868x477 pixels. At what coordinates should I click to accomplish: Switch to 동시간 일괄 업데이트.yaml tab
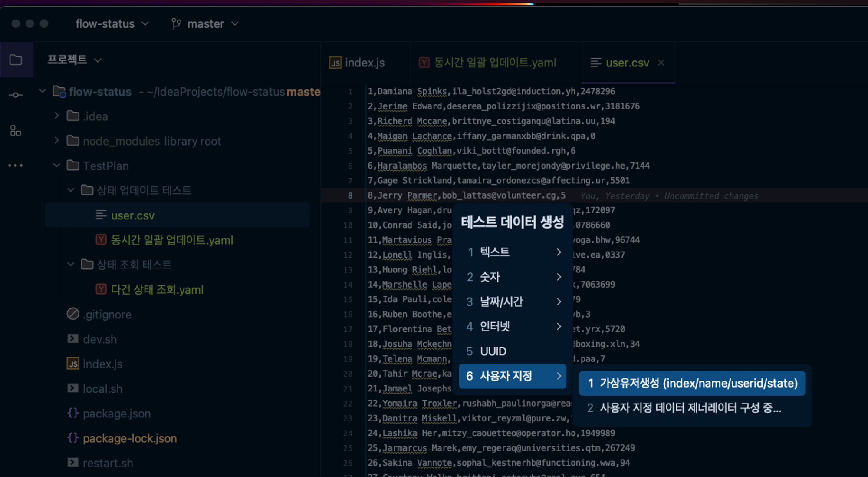(x=488, y=63)
